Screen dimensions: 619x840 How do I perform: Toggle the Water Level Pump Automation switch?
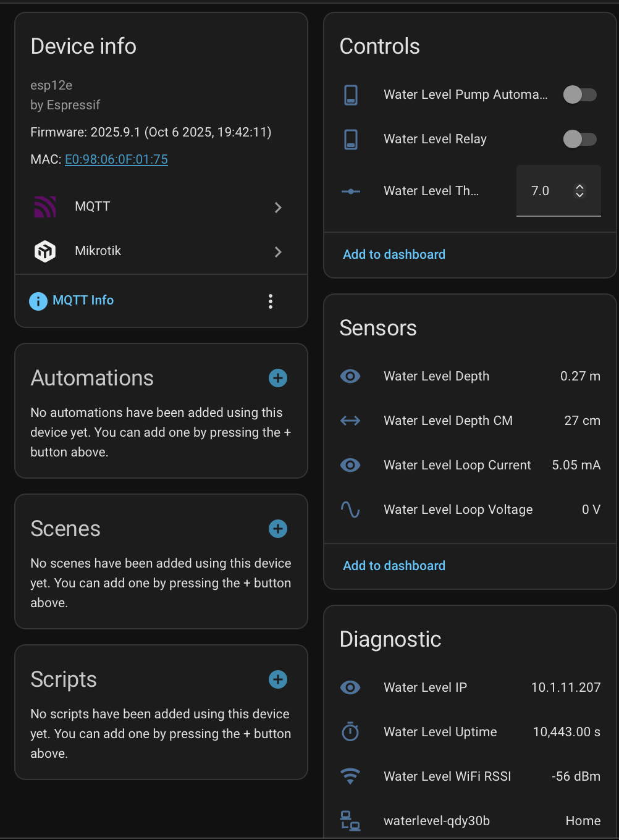(x=579, y=94)
